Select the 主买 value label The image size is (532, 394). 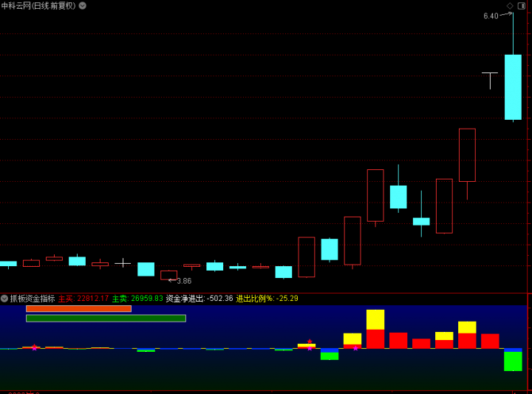83,299
